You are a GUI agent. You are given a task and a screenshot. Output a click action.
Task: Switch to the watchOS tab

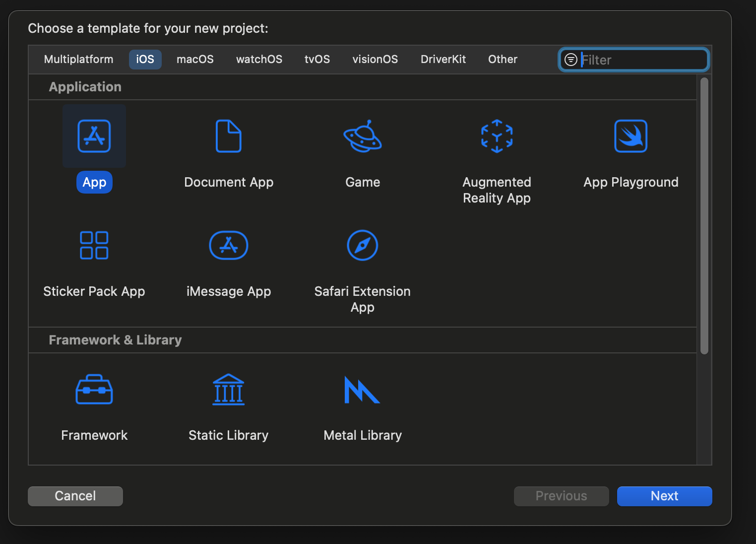(259, 60)
